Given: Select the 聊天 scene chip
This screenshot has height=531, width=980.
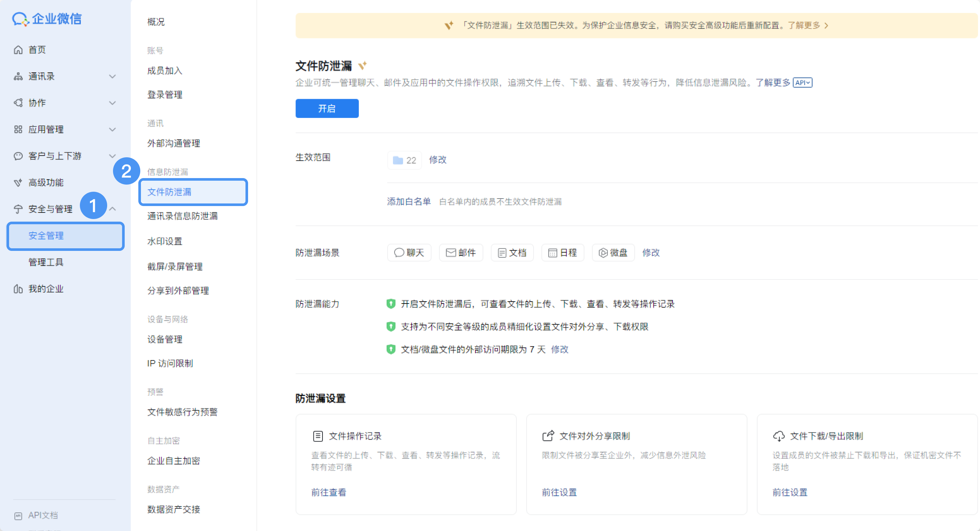Looking at the screenshot, I should pos(409,253).
